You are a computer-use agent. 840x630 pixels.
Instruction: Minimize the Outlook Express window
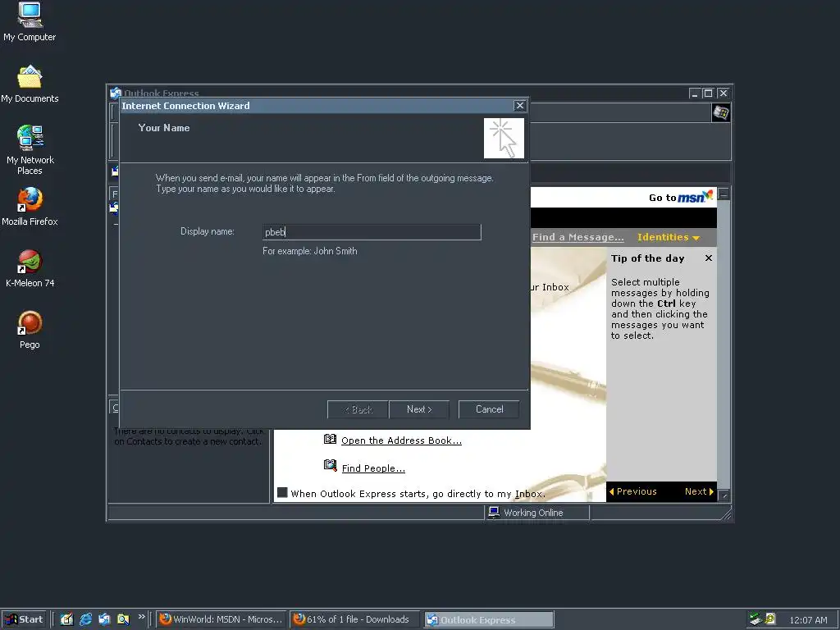[x=694, y=94]
